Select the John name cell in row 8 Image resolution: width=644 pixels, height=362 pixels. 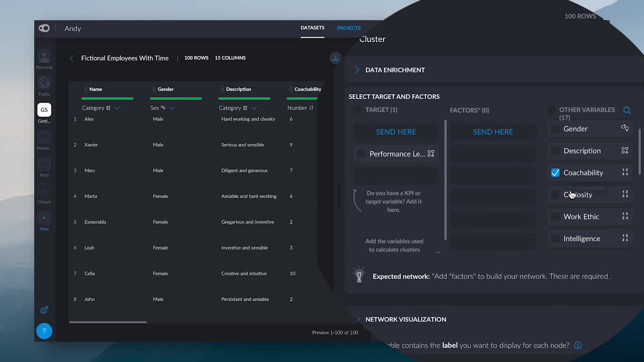(90, 299)
